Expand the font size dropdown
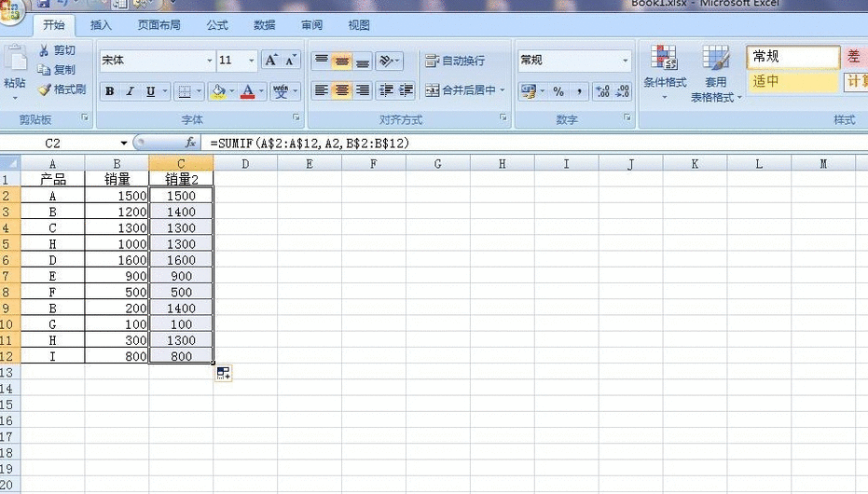The width and height of the screenshot is (868, 494). (x=252, y=61)
